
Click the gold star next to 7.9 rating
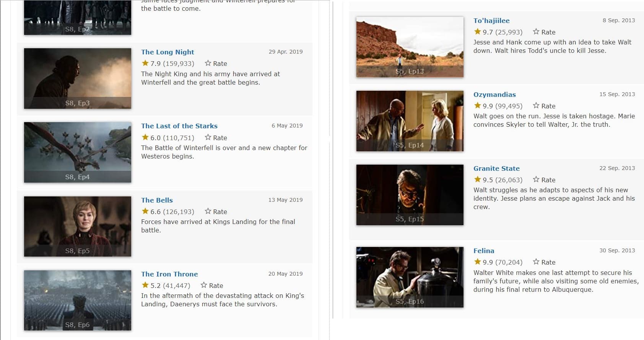tap(145, 63)
